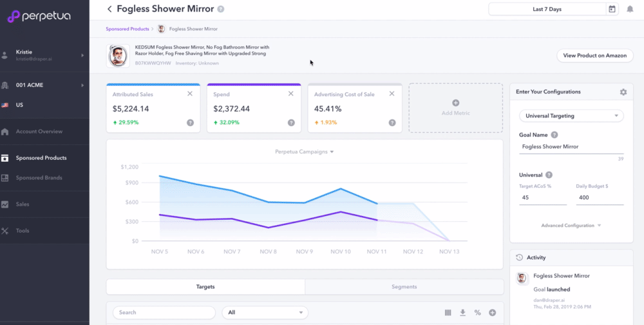
Task: Expand the Kristie user account menu
Action: pos(82,55)
